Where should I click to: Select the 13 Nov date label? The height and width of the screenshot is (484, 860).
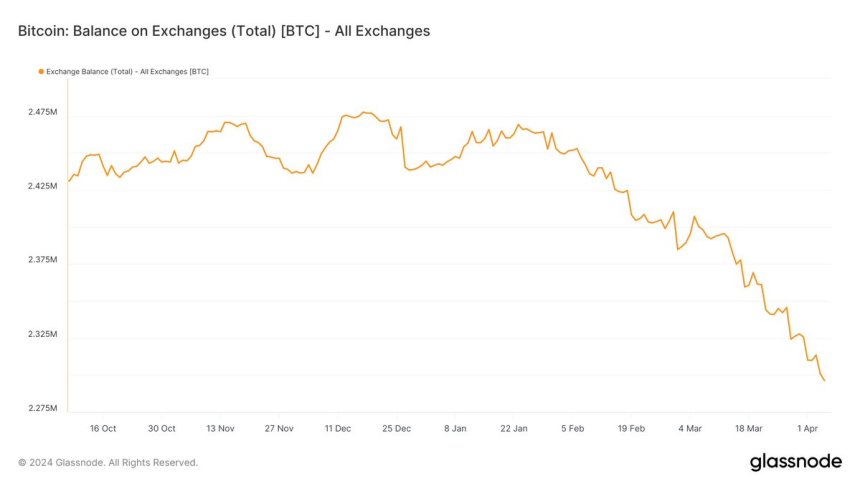point(220,428)
